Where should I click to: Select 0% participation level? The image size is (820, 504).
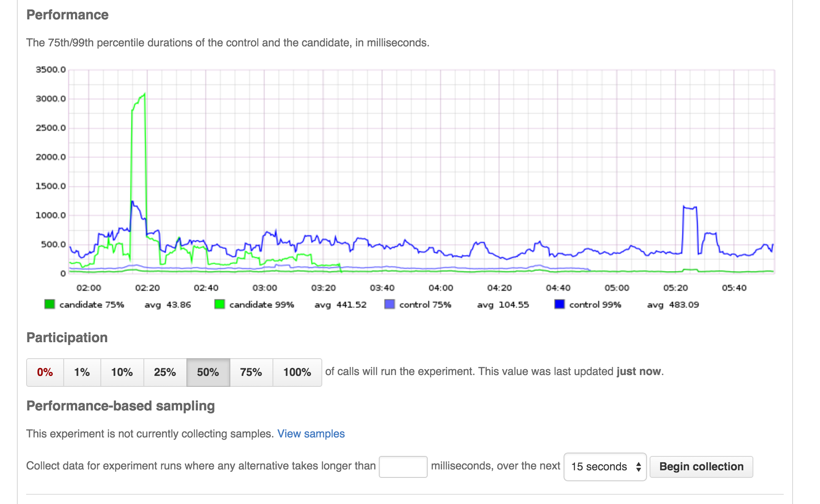[x=44, y=372]
